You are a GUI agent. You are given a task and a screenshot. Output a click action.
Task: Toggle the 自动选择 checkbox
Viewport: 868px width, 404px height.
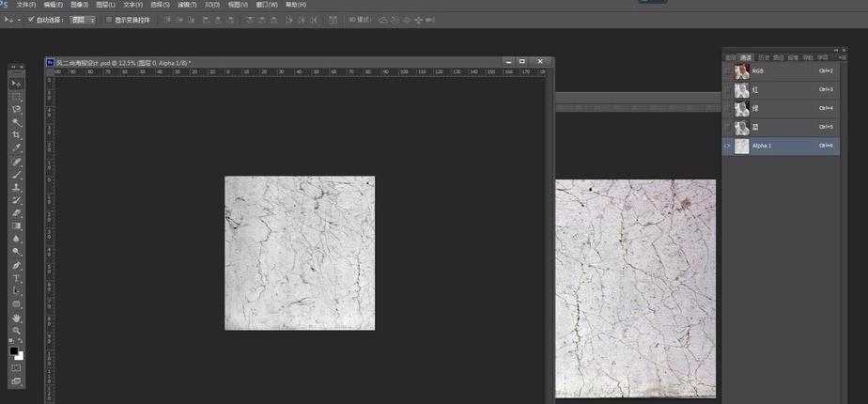(x=31, y=19)
